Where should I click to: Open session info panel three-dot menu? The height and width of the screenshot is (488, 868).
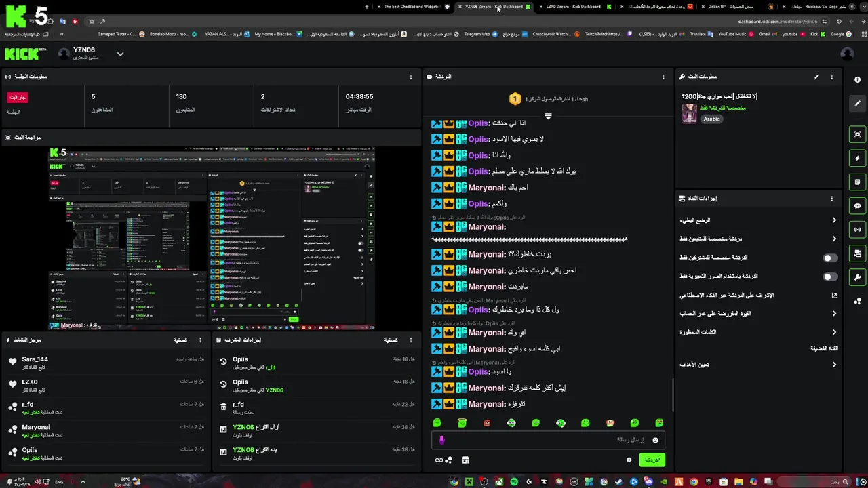(x=411, y=77)
